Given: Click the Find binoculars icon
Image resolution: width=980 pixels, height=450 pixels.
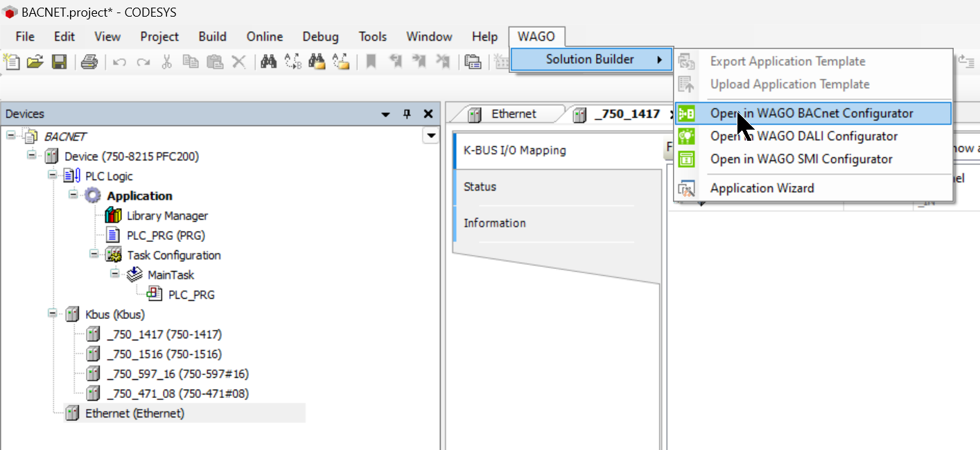Looking at the screenshot, I should point(269,62).
